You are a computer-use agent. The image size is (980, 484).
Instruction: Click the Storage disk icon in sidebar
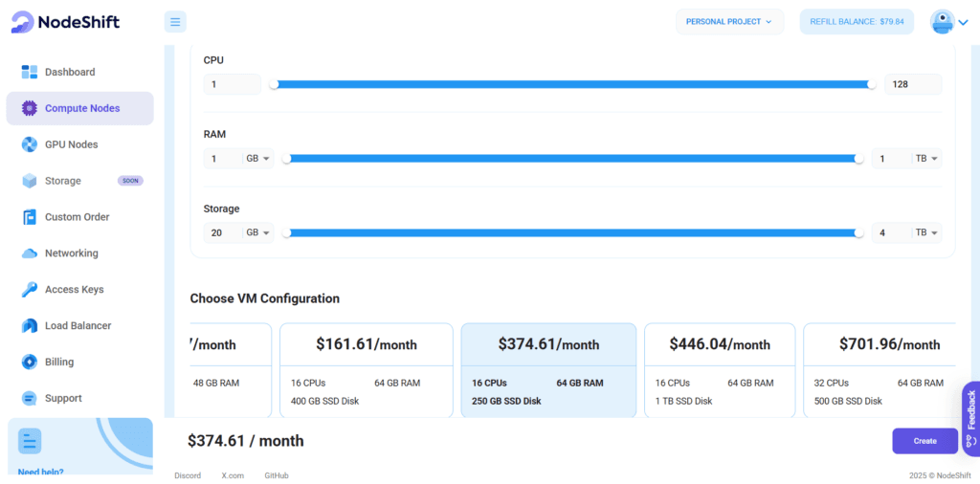click(x=29, y=181)
